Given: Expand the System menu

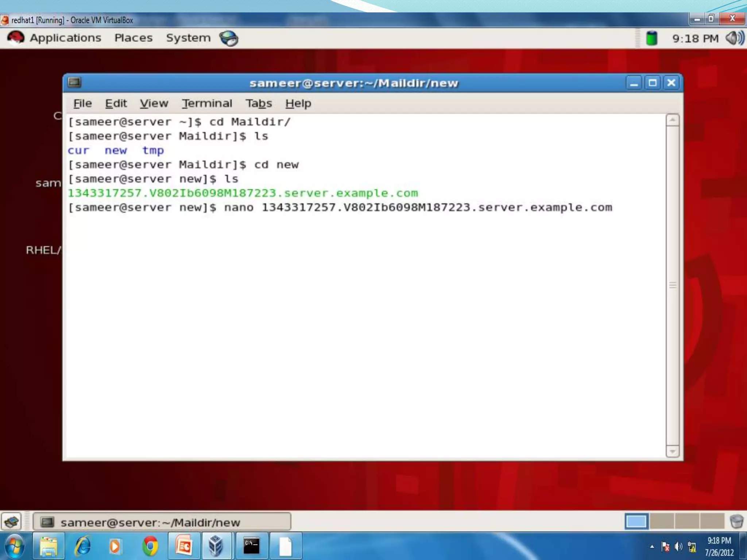Looking at the screenshot, I should (x=188, y=38).
